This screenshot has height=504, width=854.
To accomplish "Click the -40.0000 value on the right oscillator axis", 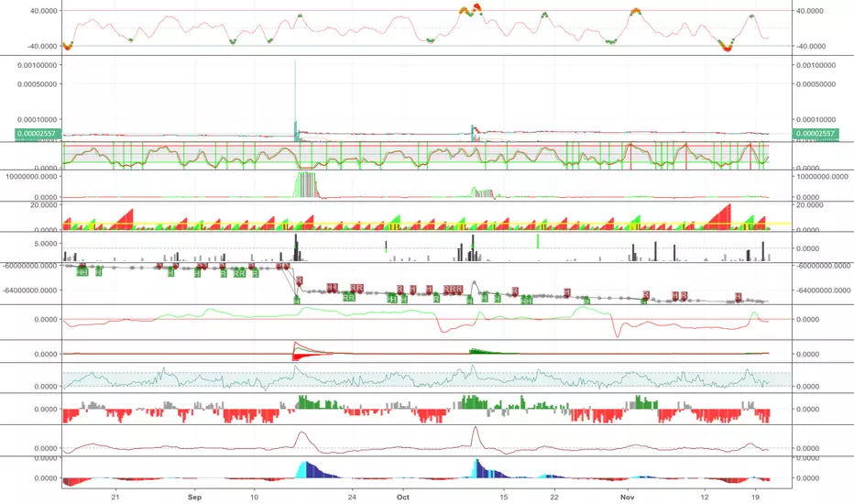I will [811, 47].
